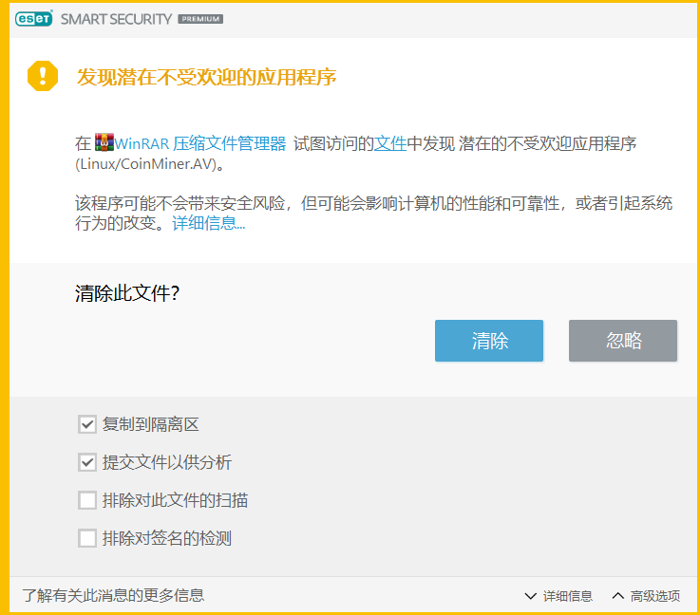The image size is (700, 615).
Task: Expand 详细信息 section at bottom
Action: coord(558,596)
